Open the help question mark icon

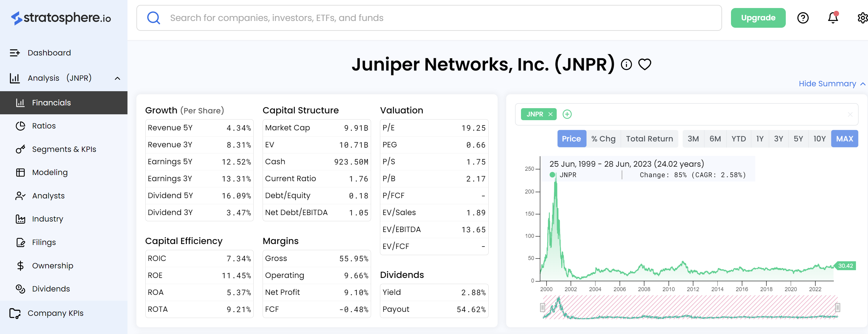coord(803,18)
